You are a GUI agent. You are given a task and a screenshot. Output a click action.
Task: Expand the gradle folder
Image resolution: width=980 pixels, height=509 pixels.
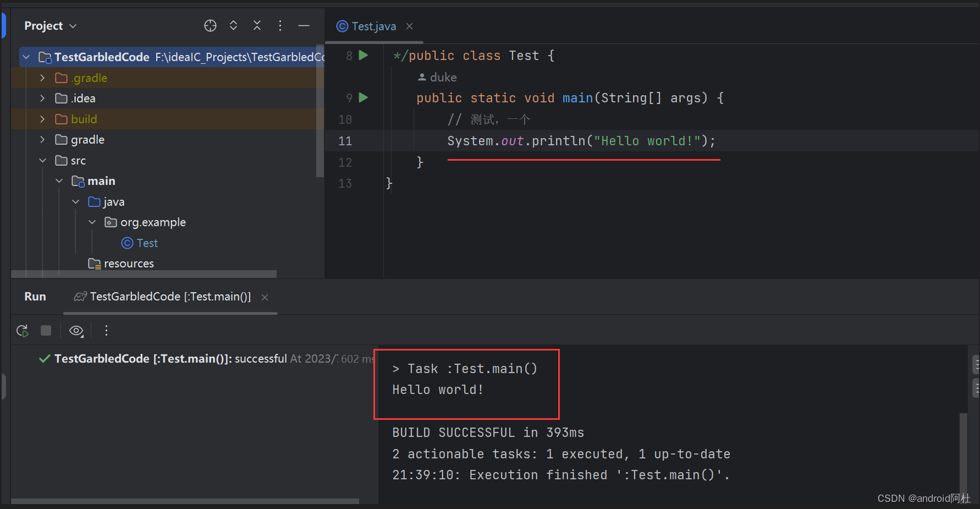point(42,140)
